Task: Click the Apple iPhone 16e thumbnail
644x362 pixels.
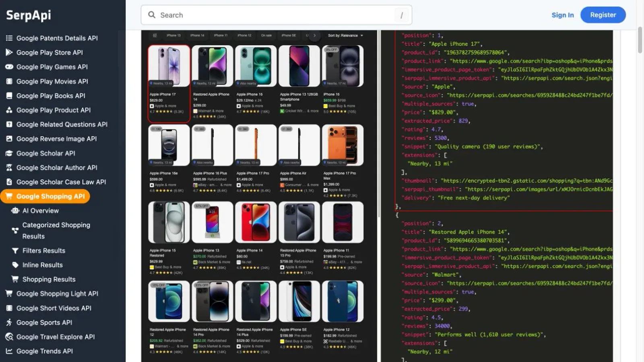Action: point(169,145)
